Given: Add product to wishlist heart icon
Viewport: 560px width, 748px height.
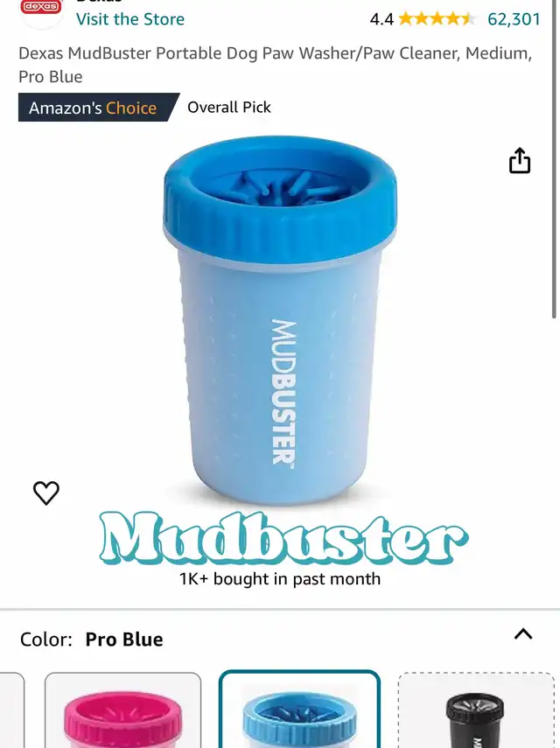Looking at the screenshot, I should (x=46, y=493).
